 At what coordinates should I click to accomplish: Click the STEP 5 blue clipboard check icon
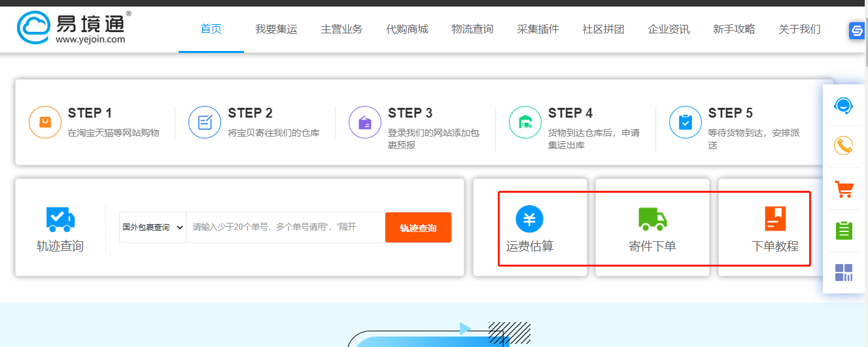pyautogui.click(x=686, y=122)
